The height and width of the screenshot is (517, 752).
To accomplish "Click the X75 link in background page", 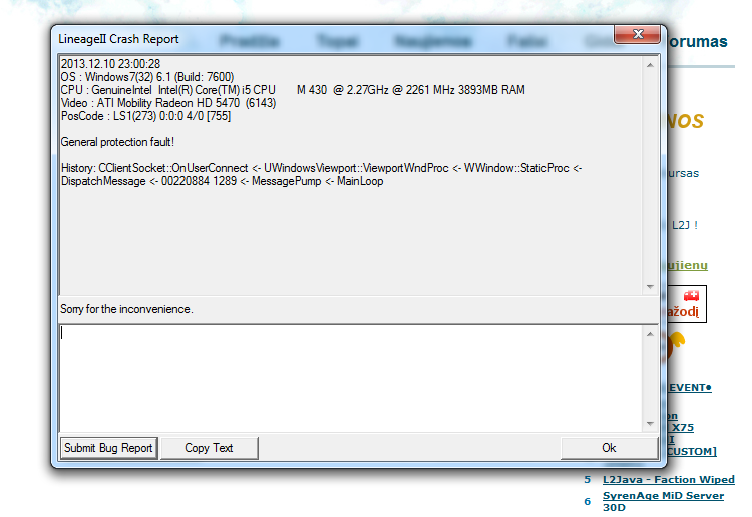I will pyautogui.click(x=682, y=427).
